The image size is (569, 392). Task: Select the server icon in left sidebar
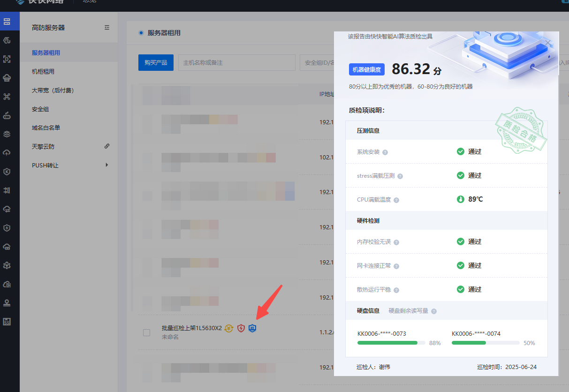pos(7,22)
